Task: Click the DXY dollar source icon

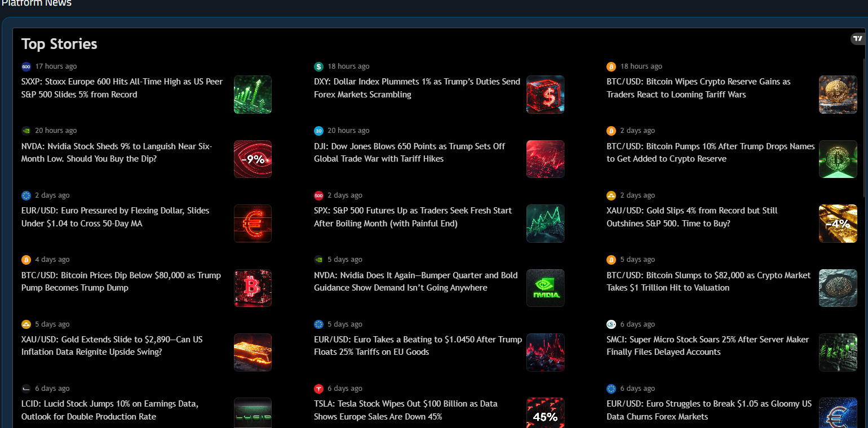Action: (318, 66)
